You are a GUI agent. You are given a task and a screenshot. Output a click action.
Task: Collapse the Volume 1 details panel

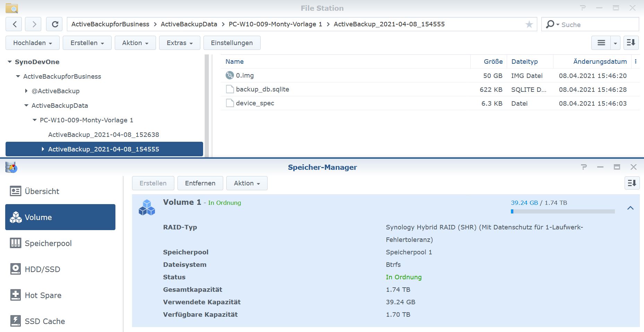click(631, 208)
